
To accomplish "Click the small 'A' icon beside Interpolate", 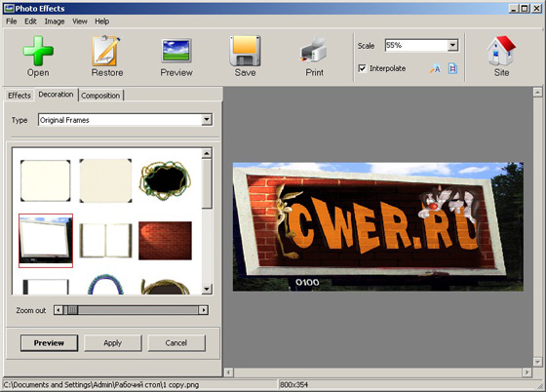I will point(435,68).
